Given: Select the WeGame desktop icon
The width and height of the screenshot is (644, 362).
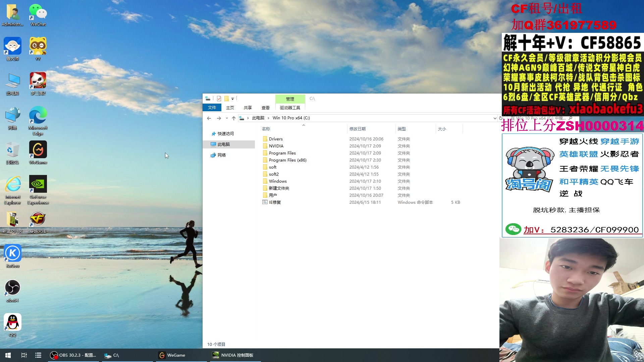Looking at the screenshot, I should pyautogui.click(x=38, y=153).
